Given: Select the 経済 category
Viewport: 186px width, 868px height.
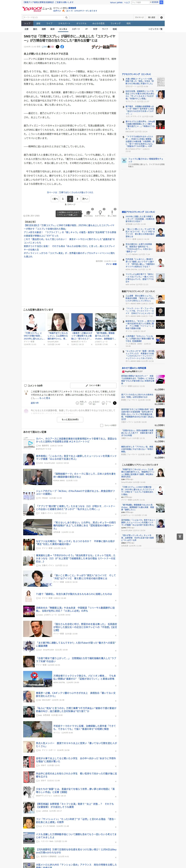Looking at the screenshot, I should (52, 29).
